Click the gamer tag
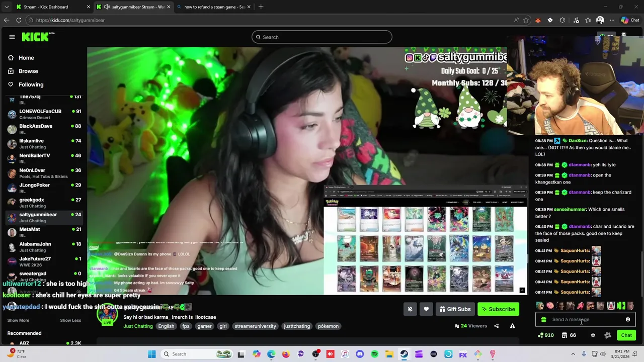This screenshot has width=644, height=362. pos(204,326)
